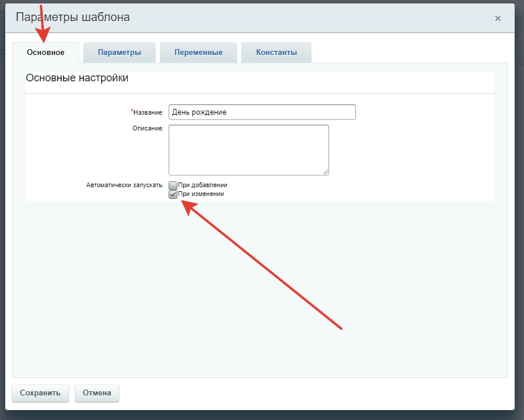Click the Описание textarea resize handle

[x=326, y=172]
